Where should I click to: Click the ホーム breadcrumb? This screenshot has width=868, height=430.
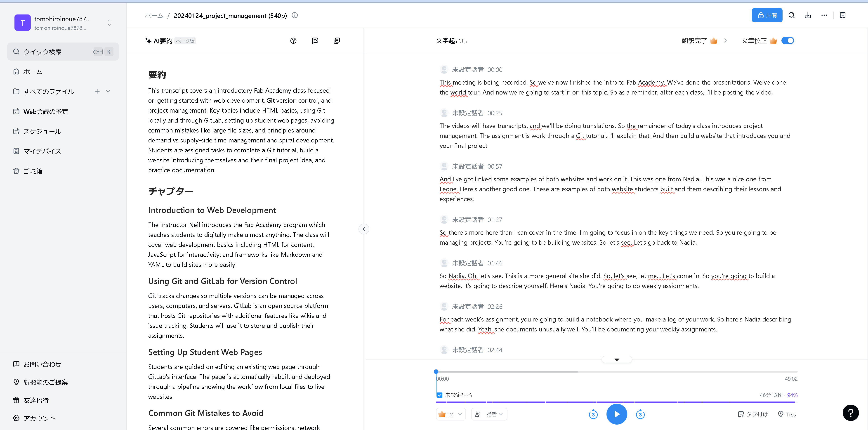(x=154, y=16)
